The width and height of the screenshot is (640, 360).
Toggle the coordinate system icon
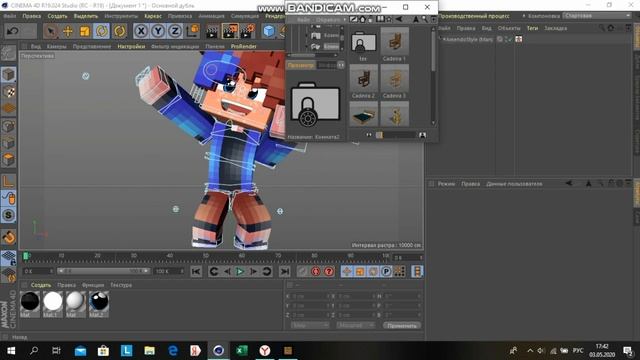pos(192,31)
